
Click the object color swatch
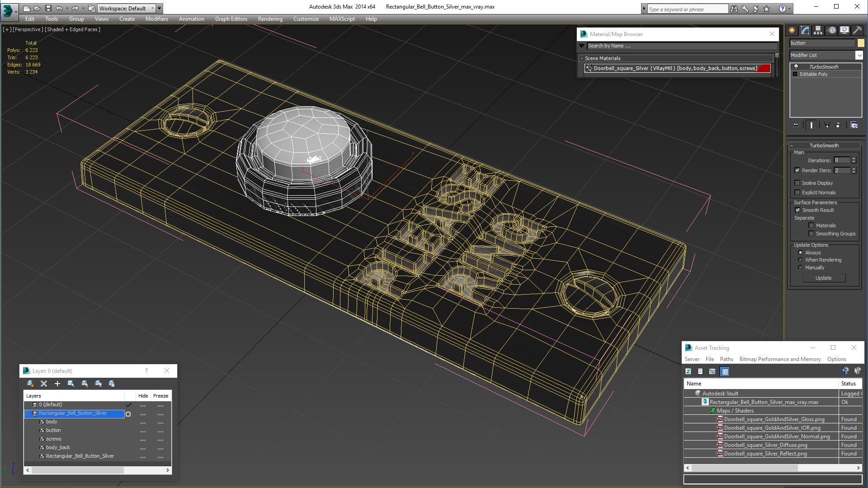[861, 43]
